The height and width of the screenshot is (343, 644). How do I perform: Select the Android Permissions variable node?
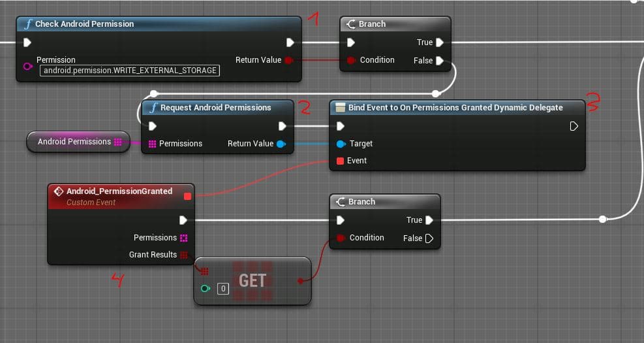74,142
